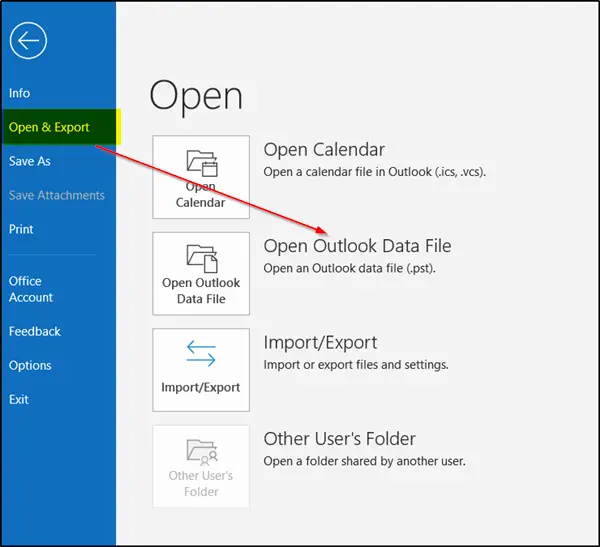Screen dimensions: 600x547
Task: Go back using the circled arrow icon
Action: (28, 41)
